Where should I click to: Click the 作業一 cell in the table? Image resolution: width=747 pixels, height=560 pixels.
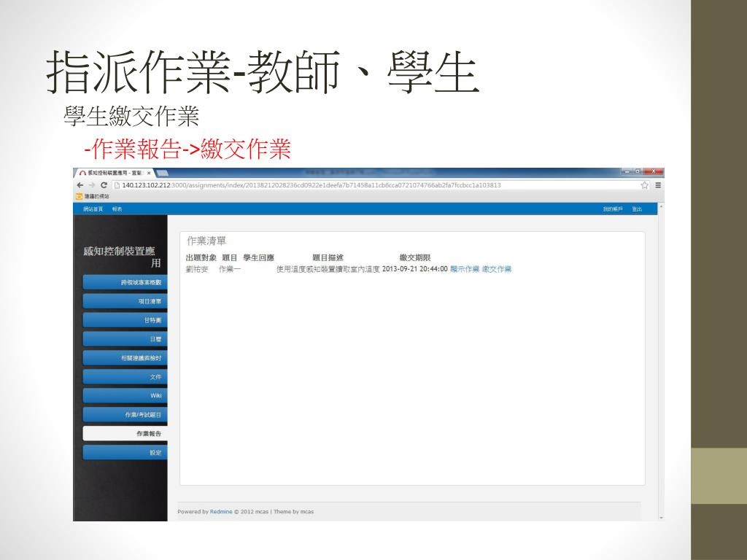230,270
